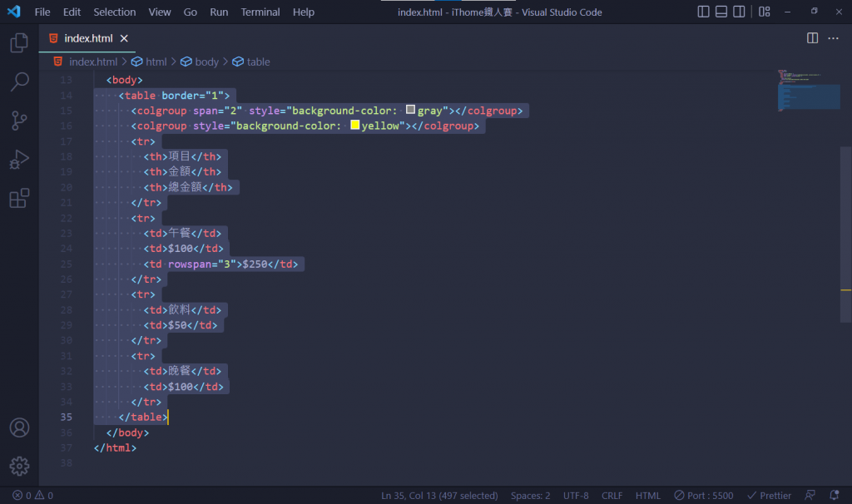Split the editor right
The width and height of the screenshot is (852, 504).
coord(812,38)
